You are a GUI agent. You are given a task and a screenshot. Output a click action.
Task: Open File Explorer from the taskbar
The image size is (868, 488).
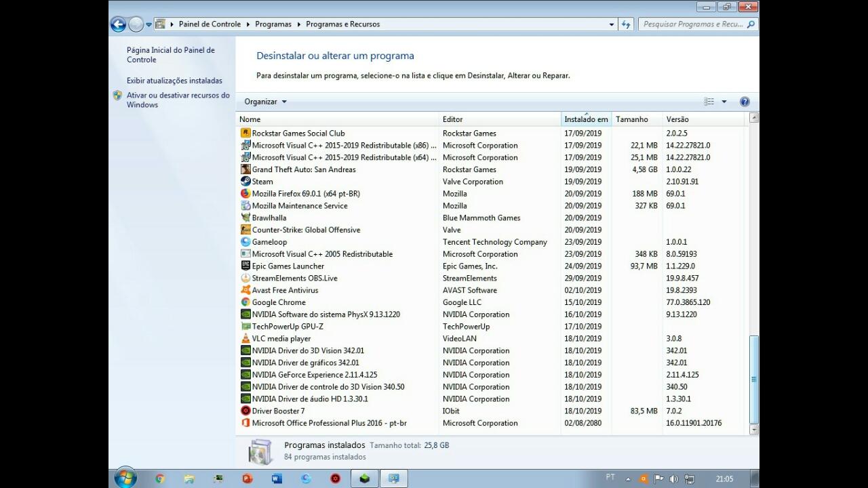[x=189, y=479]
